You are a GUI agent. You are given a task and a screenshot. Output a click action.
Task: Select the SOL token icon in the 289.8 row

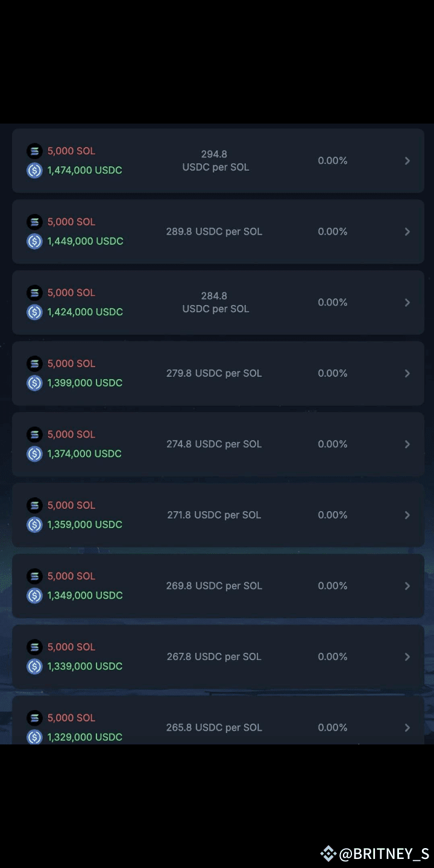point(34,221)
